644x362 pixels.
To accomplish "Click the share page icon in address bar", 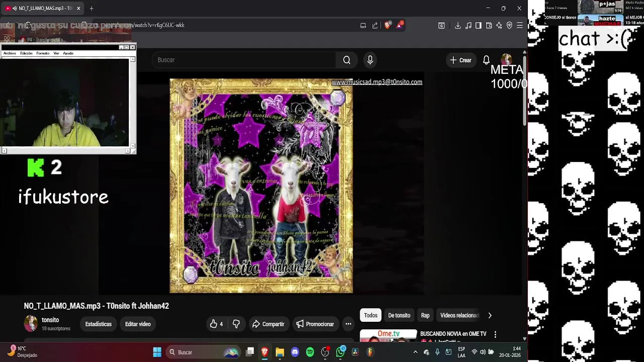I will point(375,26).
